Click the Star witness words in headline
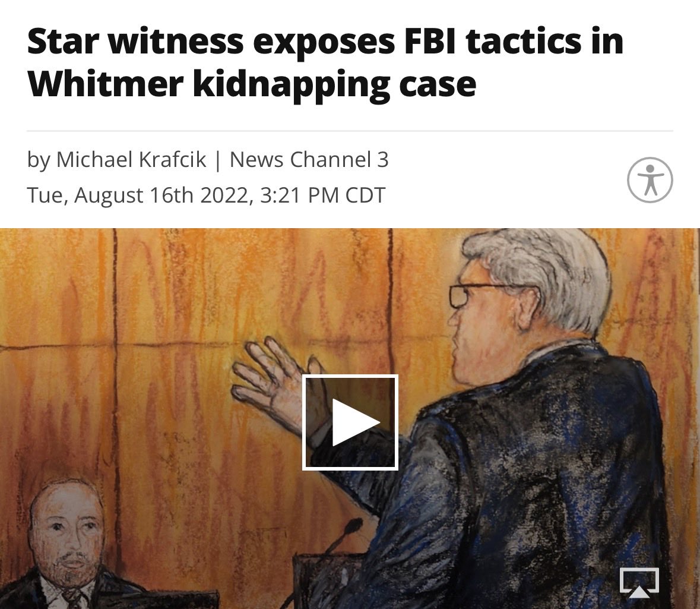This screenshot has width=700, height=609. (135, 41)
